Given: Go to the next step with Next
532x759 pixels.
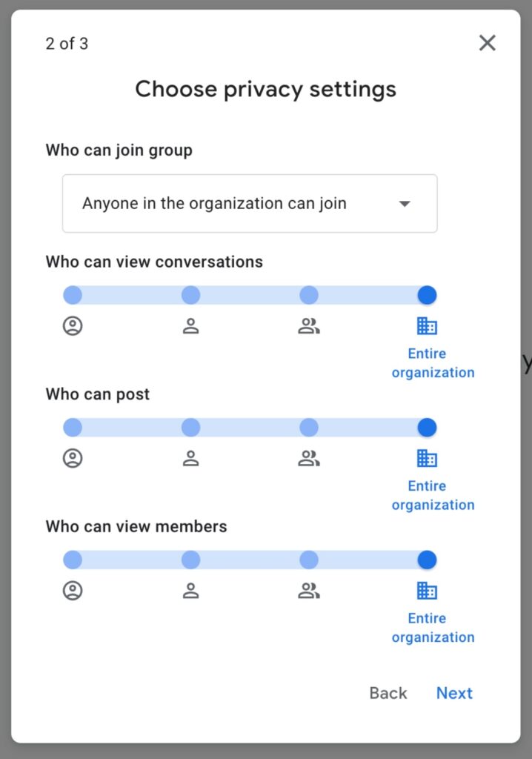Looking at the screenshot, I should coord(454,693).
